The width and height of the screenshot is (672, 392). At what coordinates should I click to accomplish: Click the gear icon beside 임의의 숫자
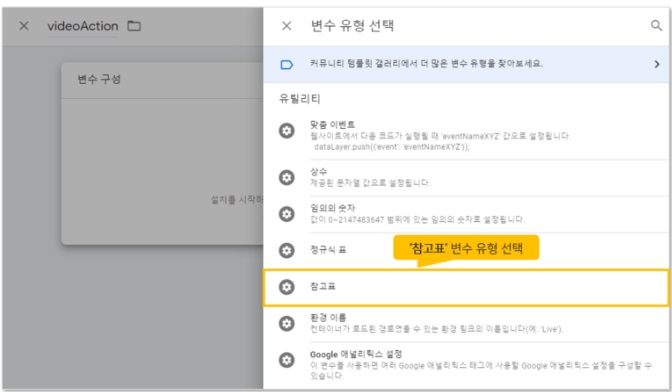287,214
